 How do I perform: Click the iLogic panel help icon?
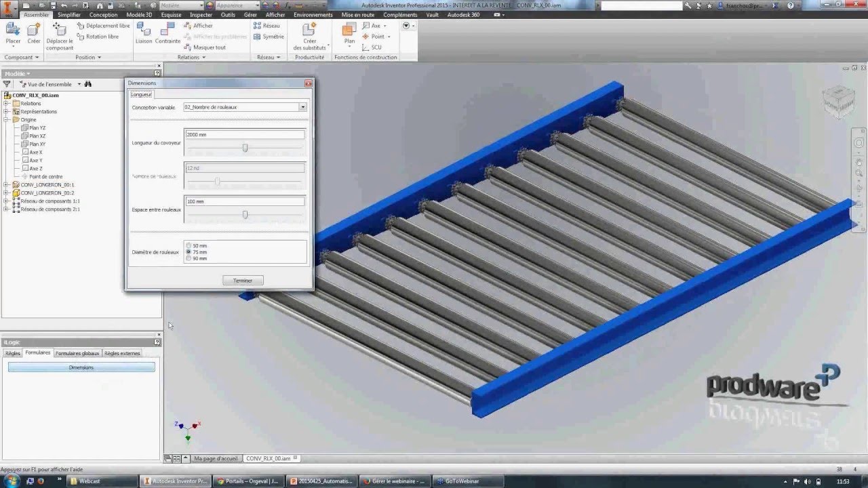pos(157,342)
